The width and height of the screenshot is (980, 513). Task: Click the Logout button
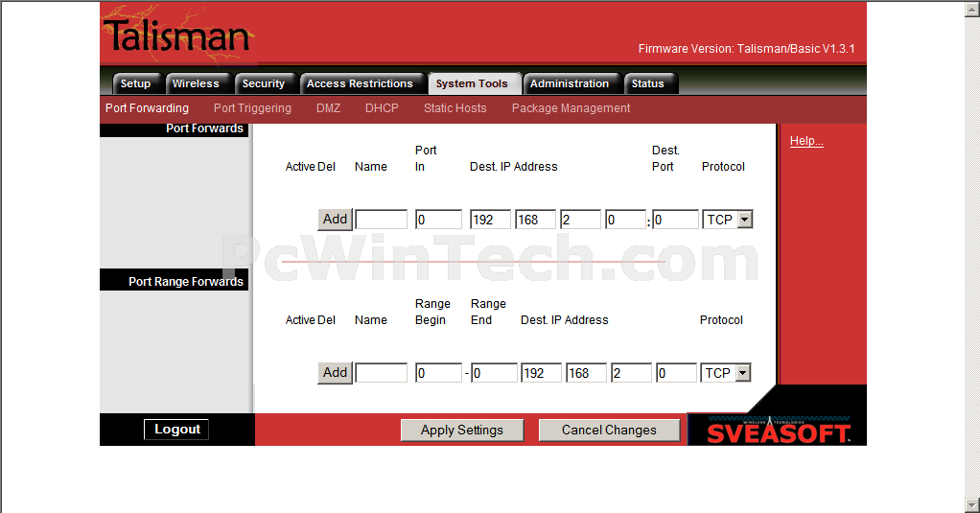coord(176,430)
